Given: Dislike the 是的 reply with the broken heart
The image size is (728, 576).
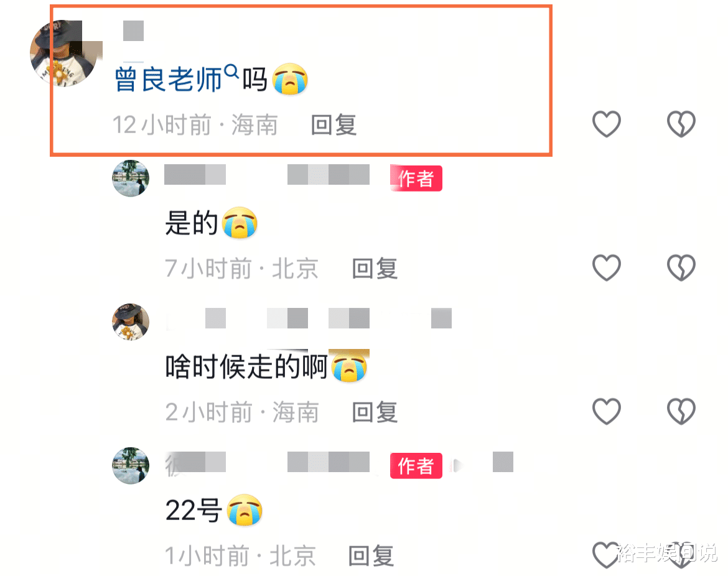Looking at the screenshot, I should click(x=681, y=268).
